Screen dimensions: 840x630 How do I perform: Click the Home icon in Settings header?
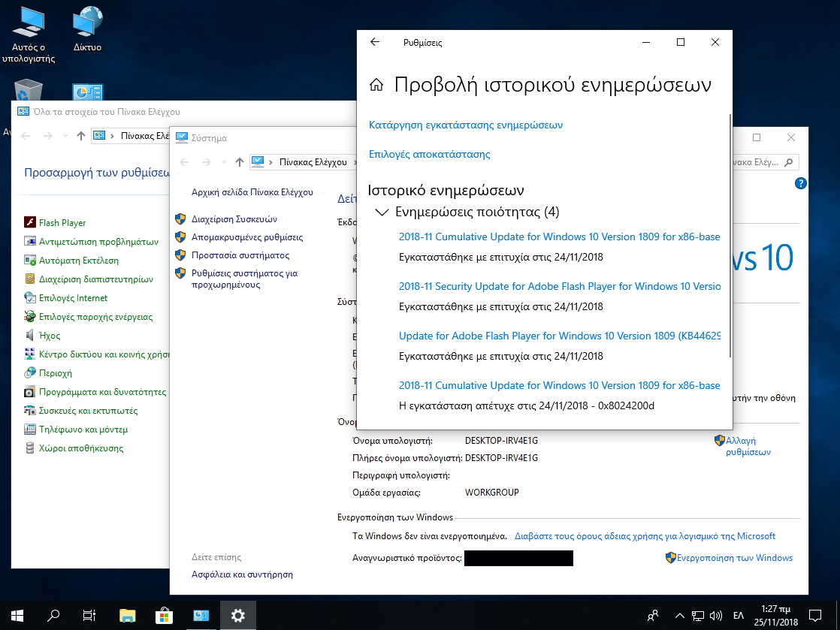point(376,86)
